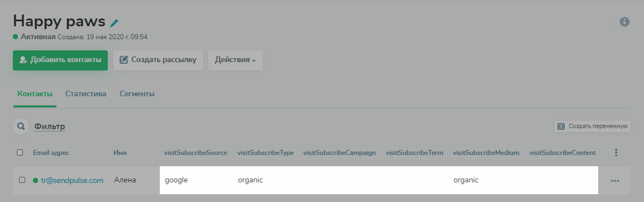The height and width of the screenshot is (202, 644).
Task: Click the Добавить контакты button
Action: pyautogui.click(x=60, y=60)
